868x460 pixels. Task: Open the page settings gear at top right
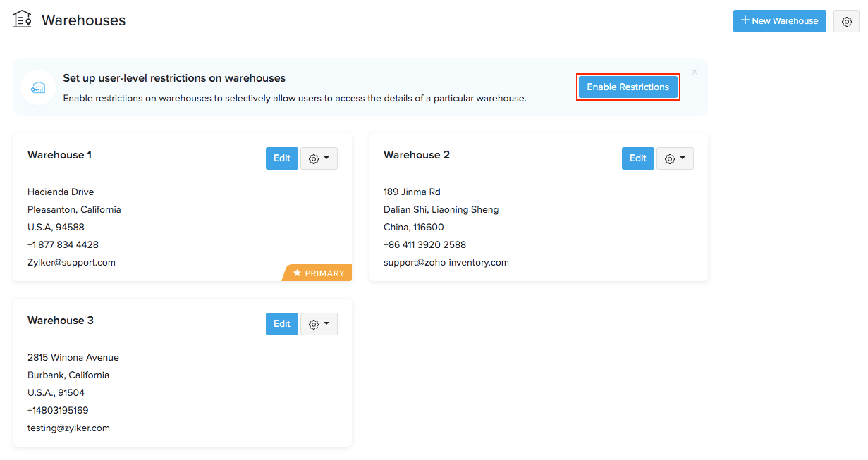(x=846, y=21)
